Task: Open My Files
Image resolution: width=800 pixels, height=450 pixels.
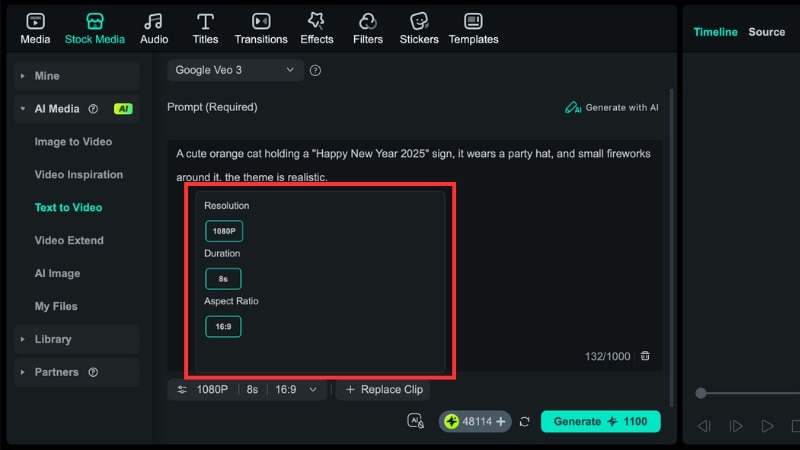Action: coord(56,306)
